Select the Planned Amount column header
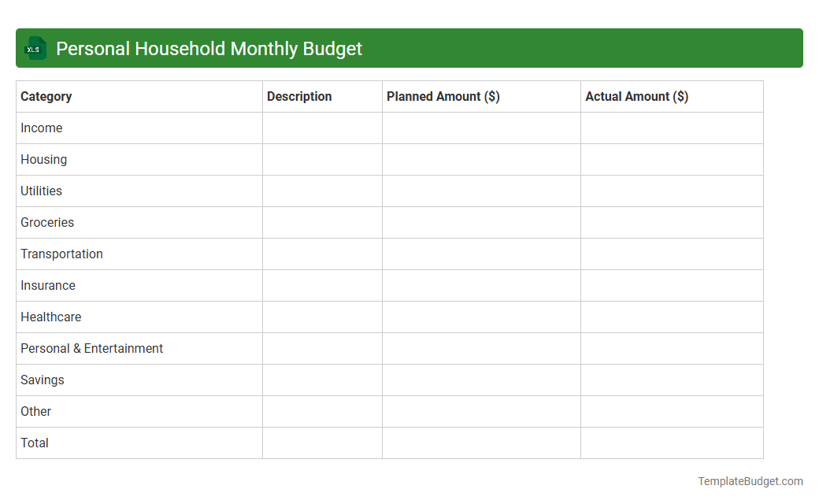The width and height of the screenshot is (819, 504). point(442,96)
